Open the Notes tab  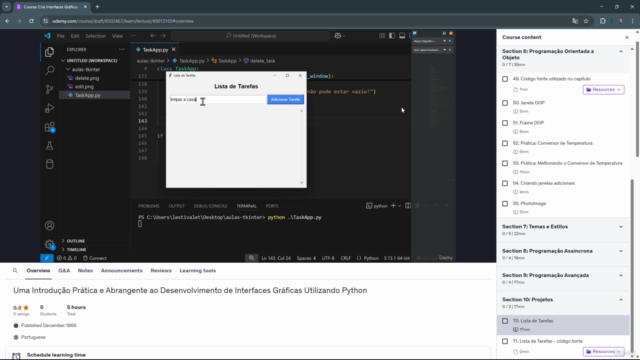pos(85,271)
